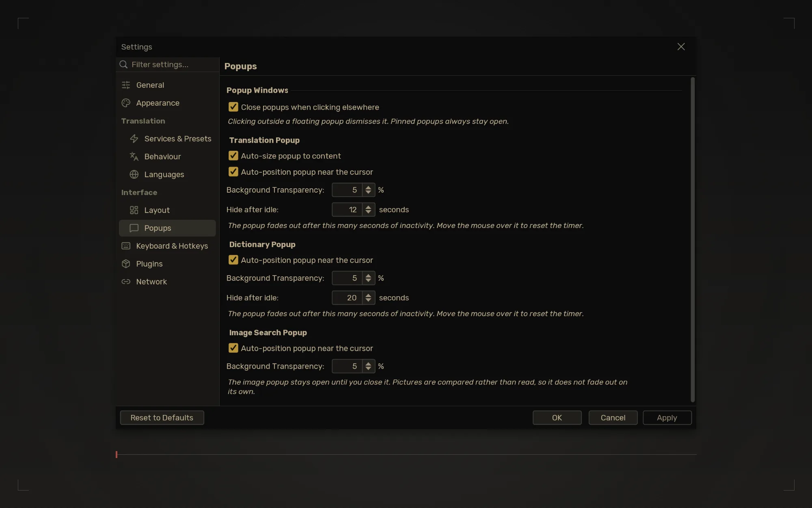
Task: Click Translation Popup transparency value field
Action: pos(347,190)
